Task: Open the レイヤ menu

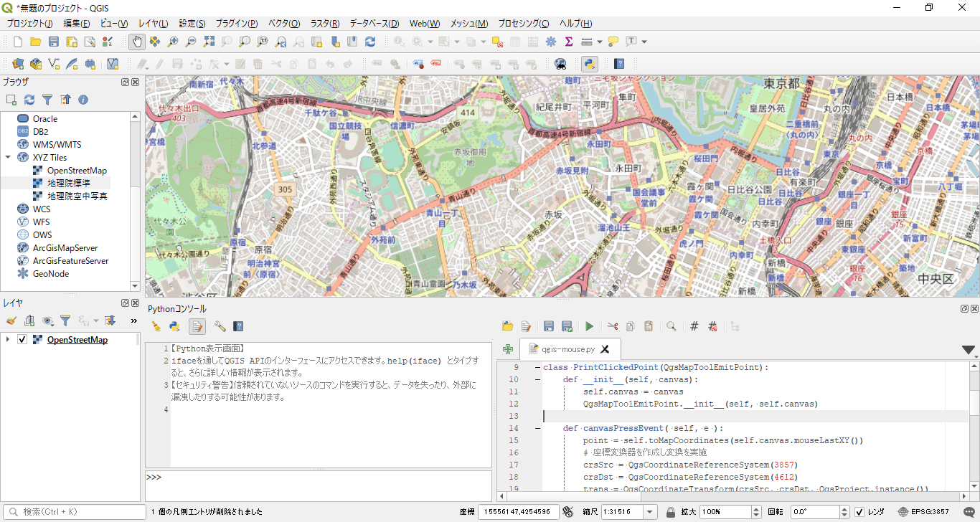Action: click(x=153, y=24)
